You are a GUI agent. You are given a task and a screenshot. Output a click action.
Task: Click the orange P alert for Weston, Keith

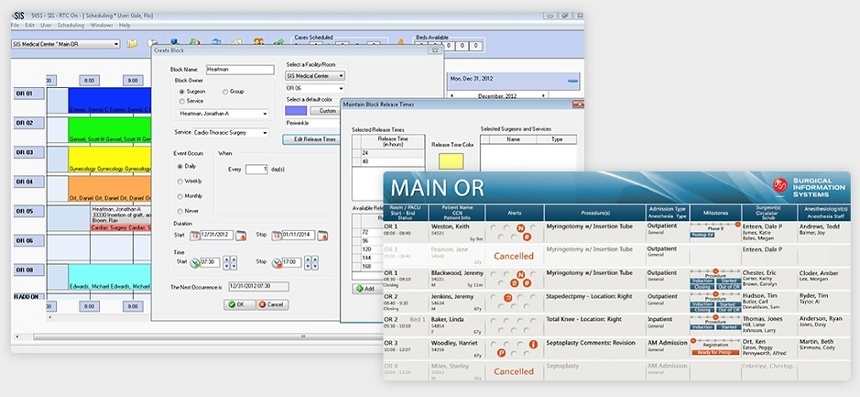click(x=527, y=237)
